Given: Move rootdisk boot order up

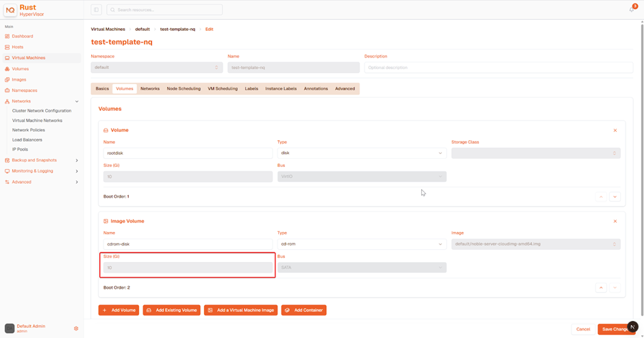Looking at the screenshot, I should pos(601,197).
